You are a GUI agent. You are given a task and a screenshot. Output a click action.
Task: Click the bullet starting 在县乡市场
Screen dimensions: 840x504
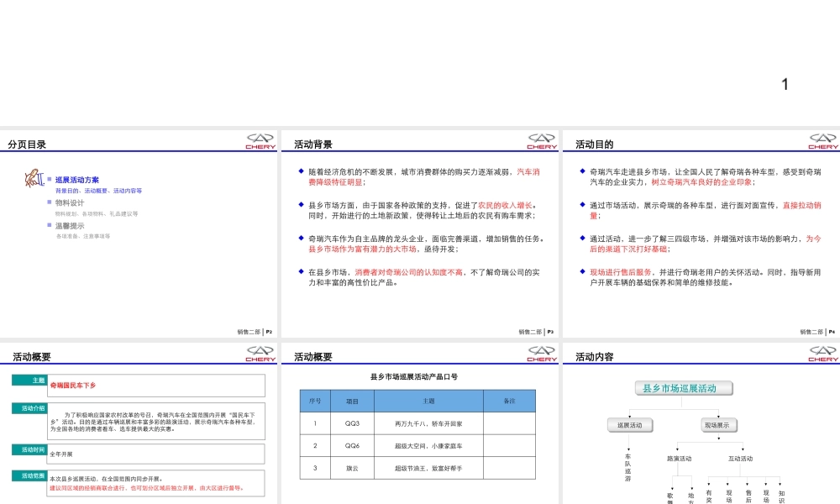(424, 277)
